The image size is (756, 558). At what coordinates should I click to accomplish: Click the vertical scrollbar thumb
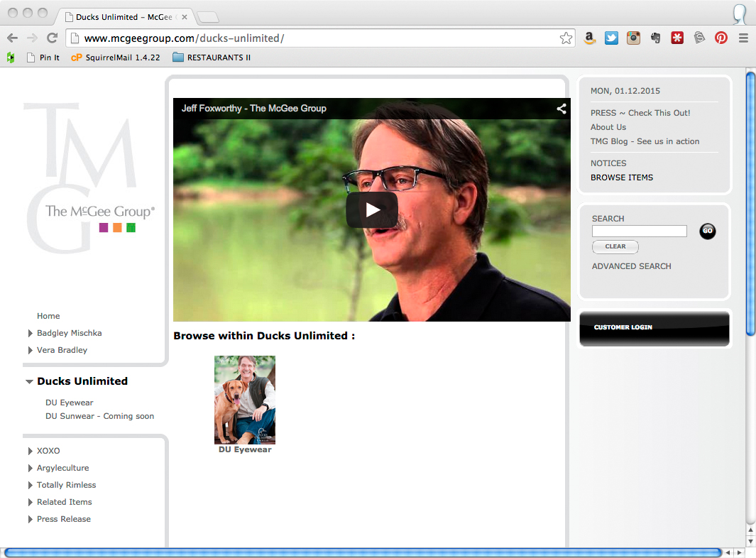(x=751, y=203)
